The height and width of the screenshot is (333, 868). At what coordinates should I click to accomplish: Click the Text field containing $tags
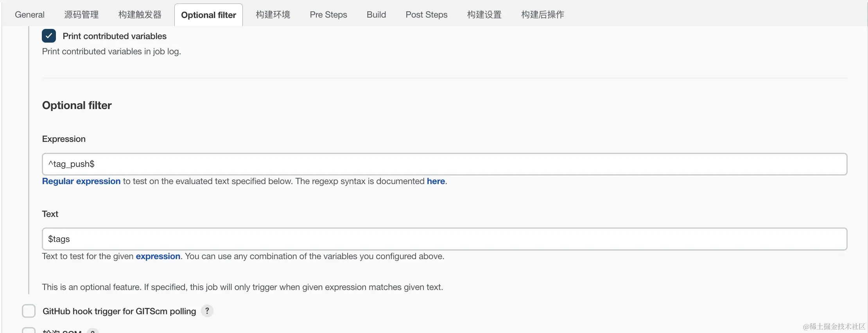point(444,239)
